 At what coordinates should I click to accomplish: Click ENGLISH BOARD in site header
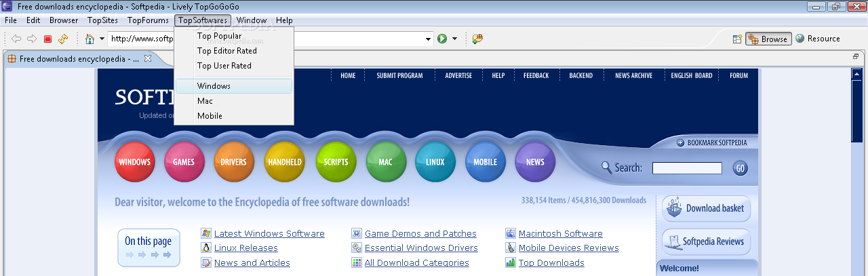click(x=692, y=76)
